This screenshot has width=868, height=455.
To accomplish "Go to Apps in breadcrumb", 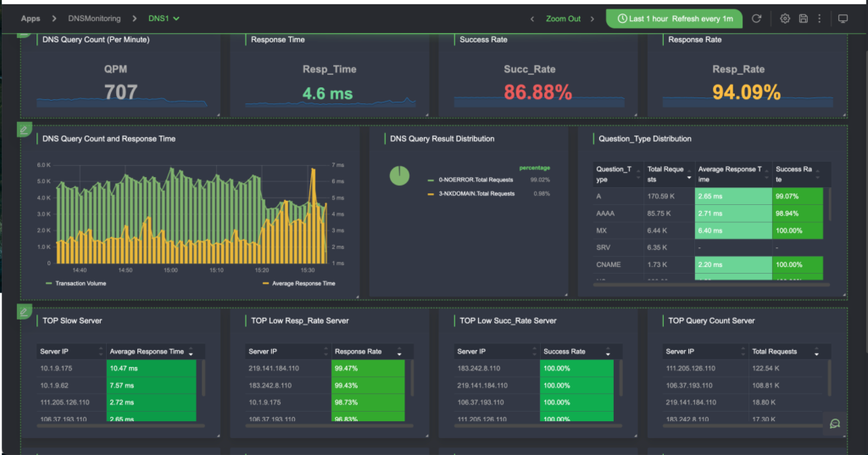I will (x=31, y=18).
